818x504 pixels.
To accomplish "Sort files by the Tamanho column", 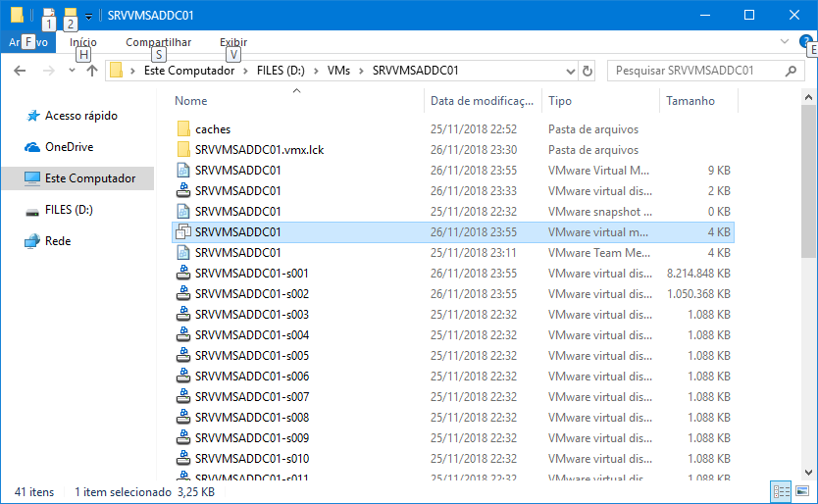I will tap(690, 101).
